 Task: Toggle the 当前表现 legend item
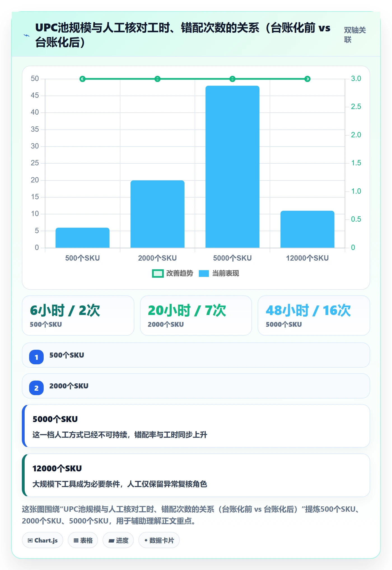(x=219, y=273)
